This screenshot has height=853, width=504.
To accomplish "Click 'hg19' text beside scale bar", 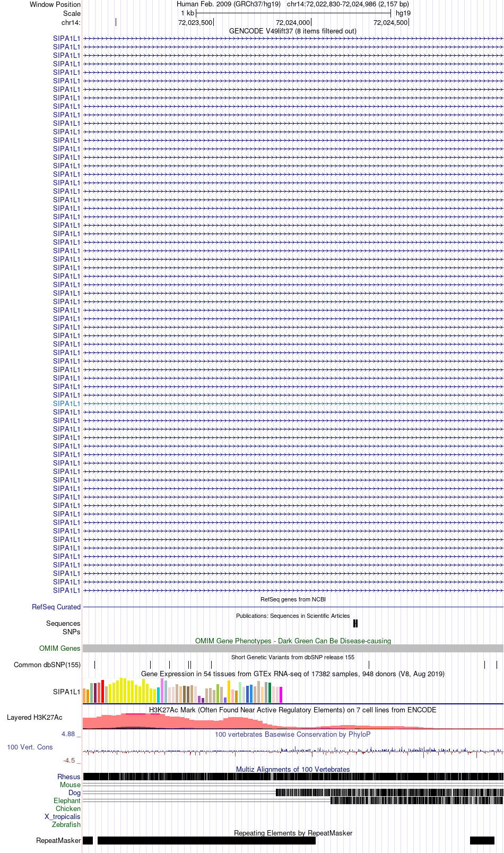I will 403,13.
